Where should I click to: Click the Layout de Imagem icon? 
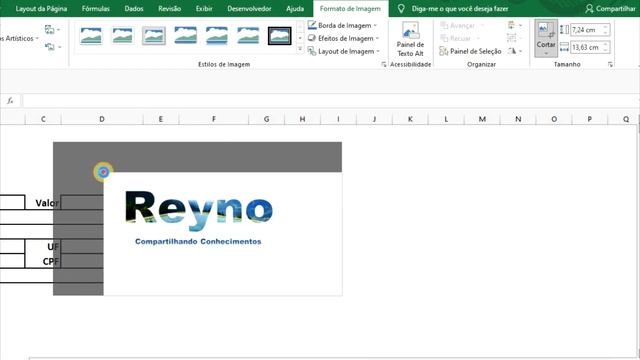[x=312, y=51]
